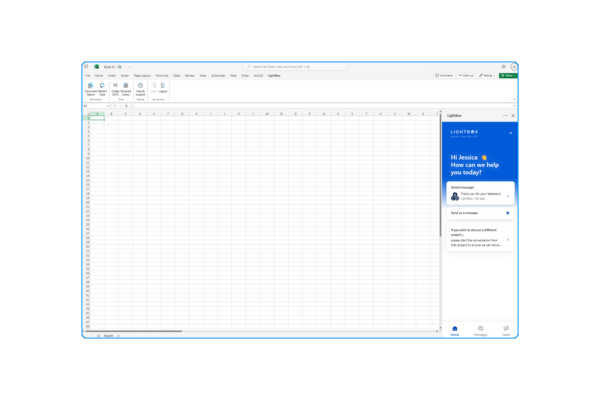
Task: Click the Comments button
Action: tap(444, 75)
